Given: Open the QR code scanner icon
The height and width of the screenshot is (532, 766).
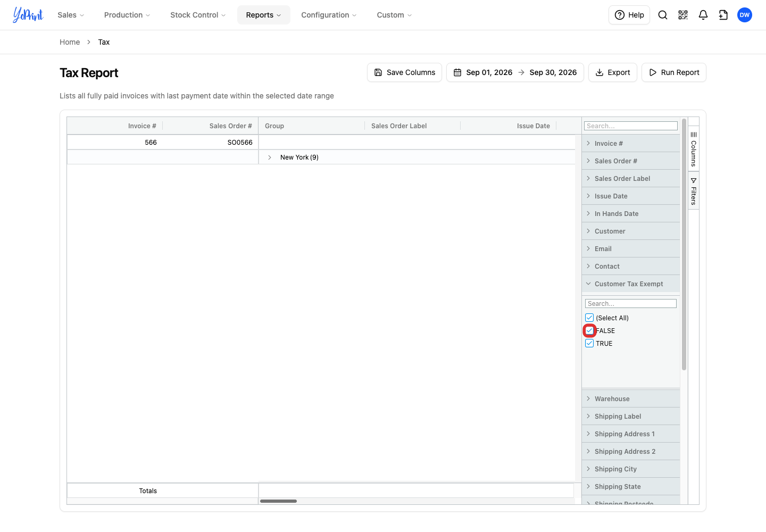Looking at the screenshot, I should pos(683,15).
